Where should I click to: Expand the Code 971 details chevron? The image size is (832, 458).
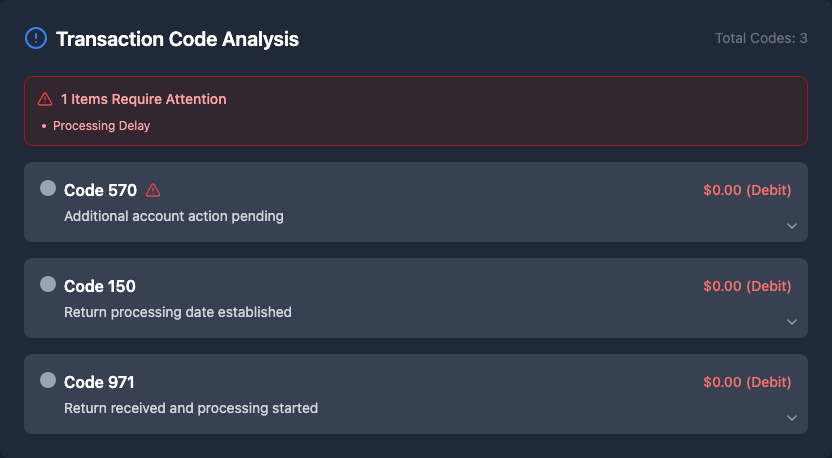[791, 418]
